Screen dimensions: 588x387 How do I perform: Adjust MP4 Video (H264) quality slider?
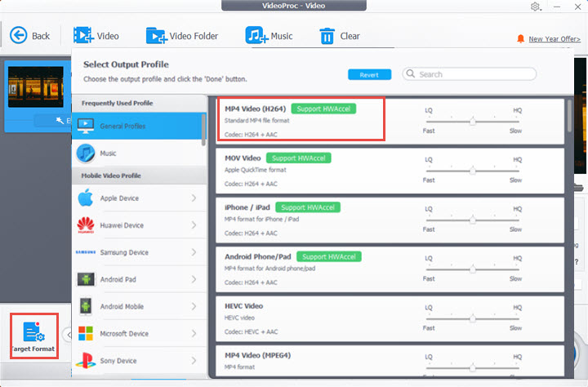tap(473, 122)
